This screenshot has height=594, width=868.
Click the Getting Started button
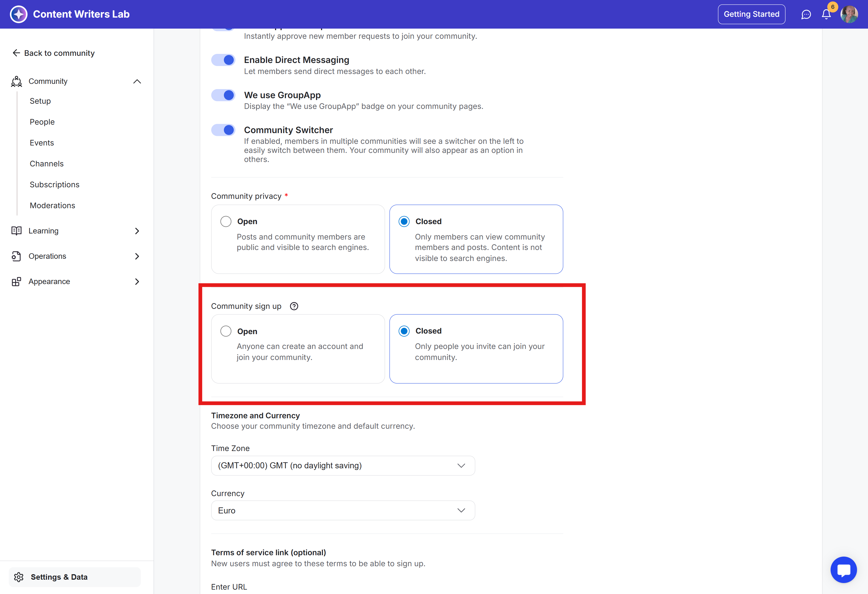coord(751,14)
